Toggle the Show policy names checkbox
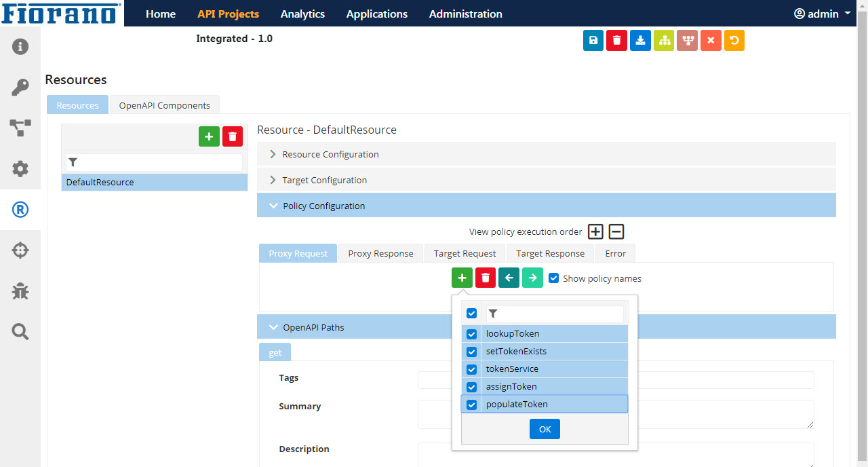This screenshot has width=868, height=467. pyautogui.click(x=553, y=278)
